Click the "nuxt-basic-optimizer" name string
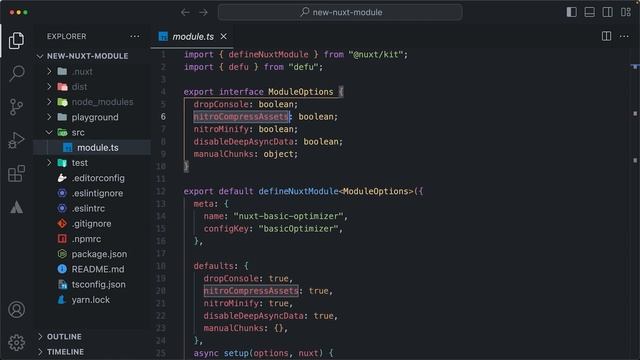640x360 pixels. point(290,216)
